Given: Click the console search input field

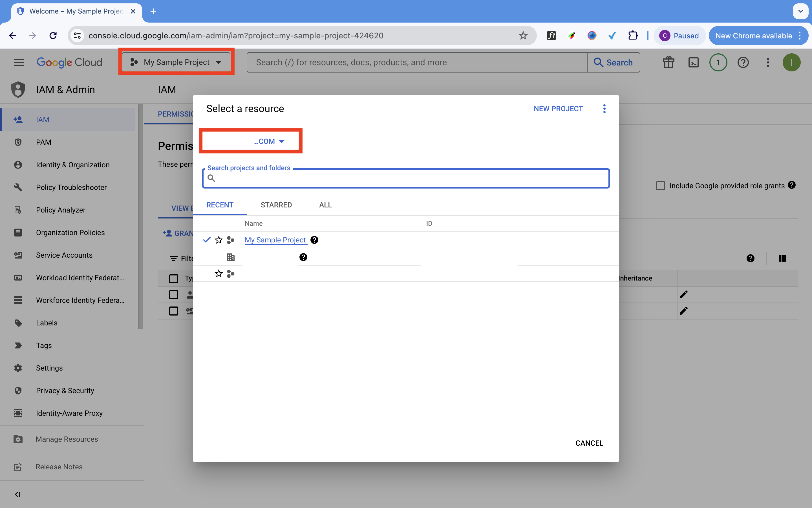Looking at the screenshot, I should [417, 62].
